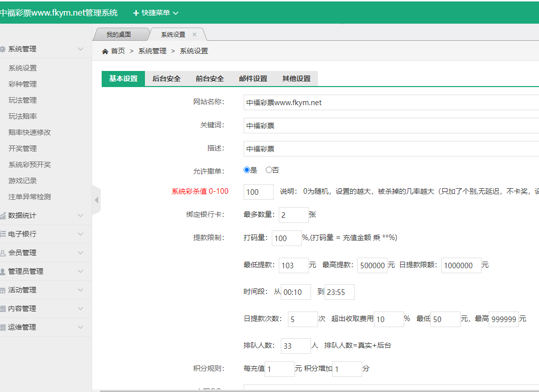This screenshot has width=539, height=392.
Task: Open the 快捷菜单 dropdown
Action: click(x=156, y=13)
